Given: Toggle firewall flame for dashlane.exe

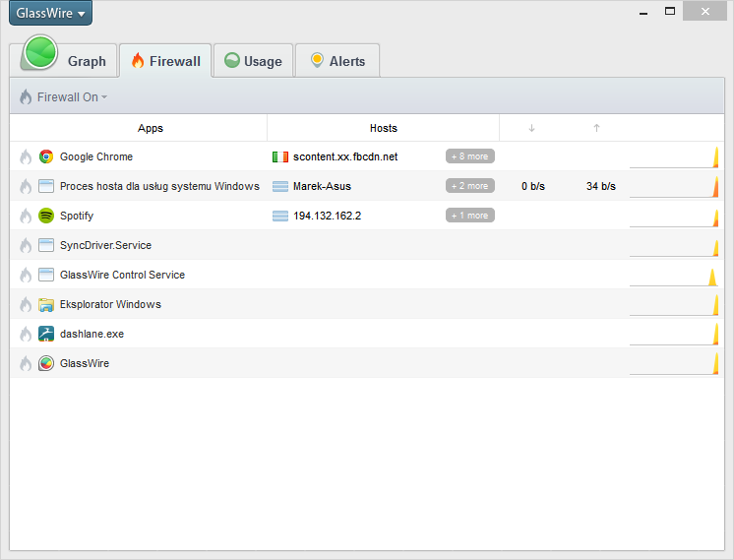Looking at the screenshot, I should (26, 334).
